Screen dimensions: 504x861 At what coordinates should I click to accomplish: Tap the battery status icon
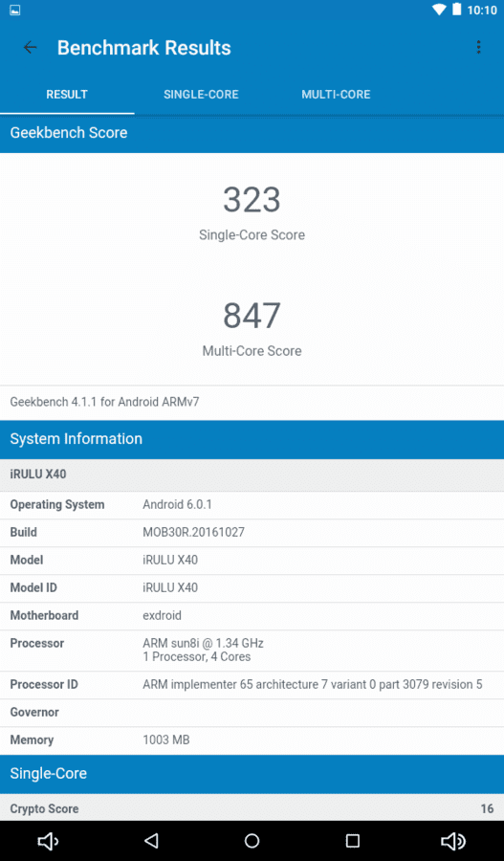456,10
